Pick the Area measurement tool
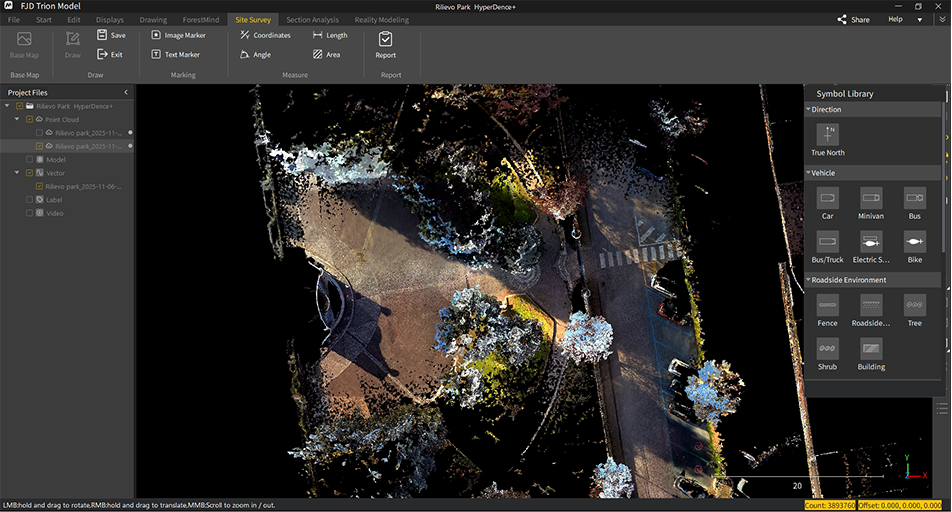Screen dimensions: 952x512 coord(326,55)
